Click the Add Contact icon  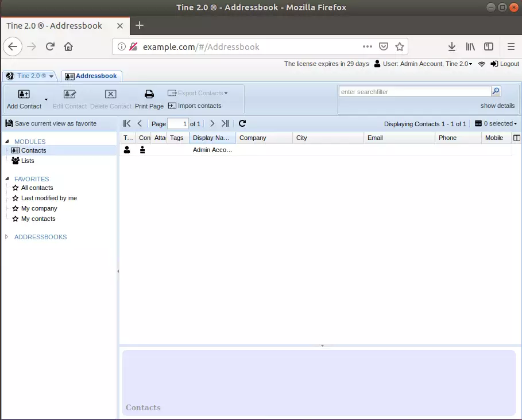pos(24,94)
